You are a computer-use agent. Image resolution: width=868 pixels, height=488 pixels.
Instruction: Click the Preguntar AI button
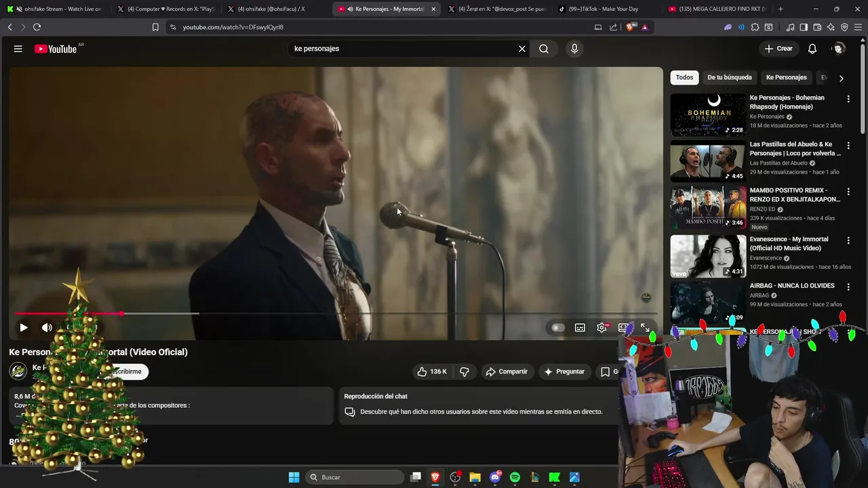pos(564,371)
